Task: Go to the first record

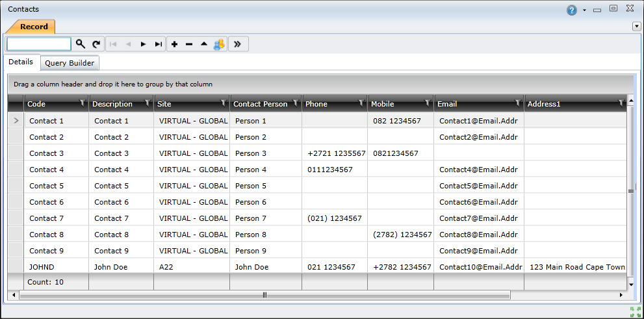Action: click(113, 44)
